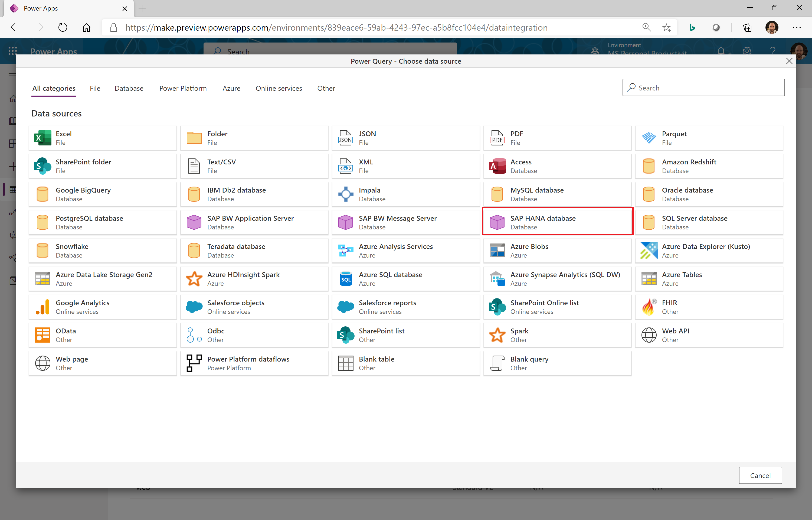
Task: Open the Power Platform category tab
Action: tap(183, 88)
